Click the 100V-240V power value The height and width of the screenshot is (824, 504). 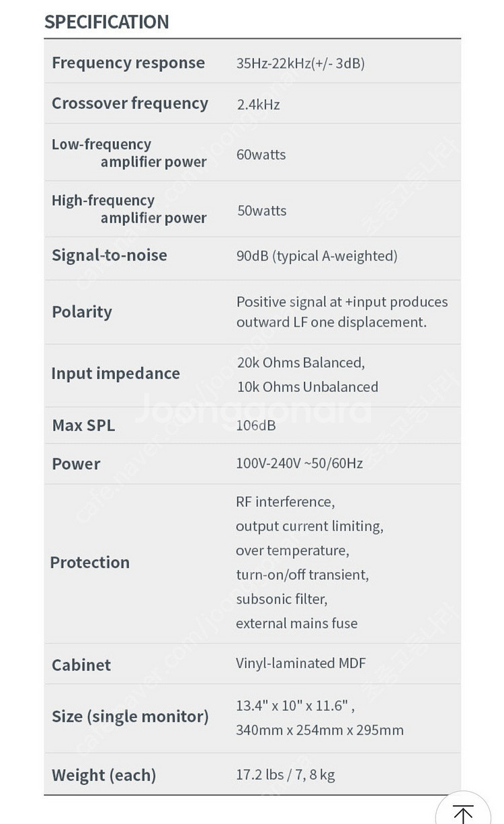coord(299,464)
